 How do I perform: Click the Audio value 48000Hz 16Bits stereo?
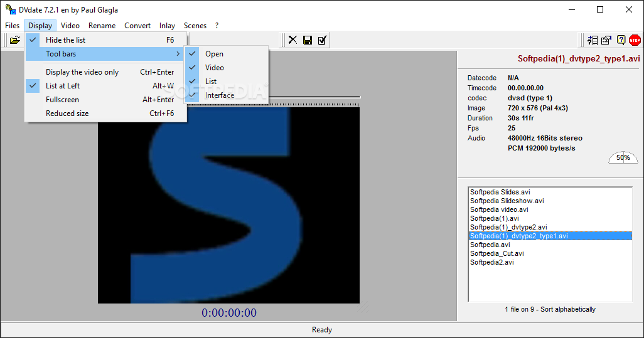545,138
